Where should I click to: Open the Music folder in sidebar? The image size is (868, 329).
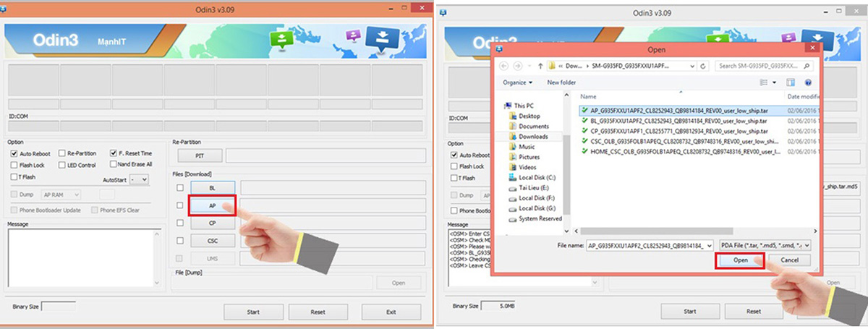tap(522, 147)
